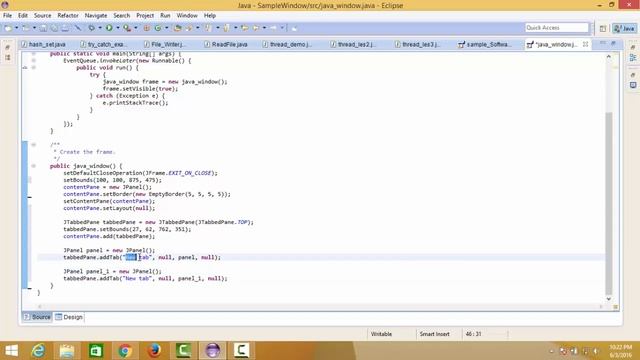This screenshot has width=640, height=360.
Task: Collapse the public void run() code fold
Action: 34,68
